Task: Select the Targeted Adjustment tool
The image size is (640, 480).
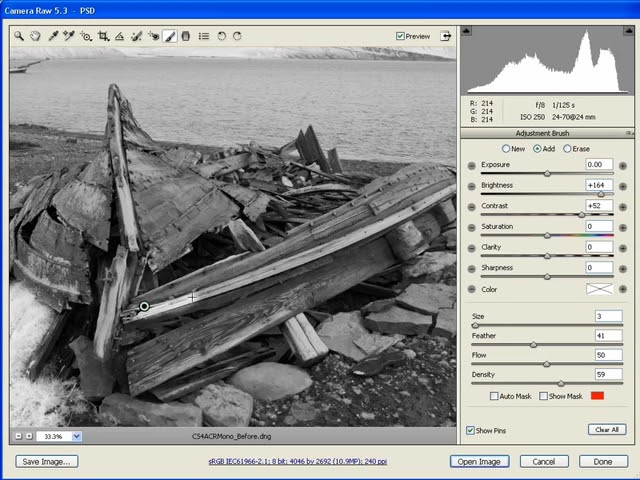Action: click(86, 36)
